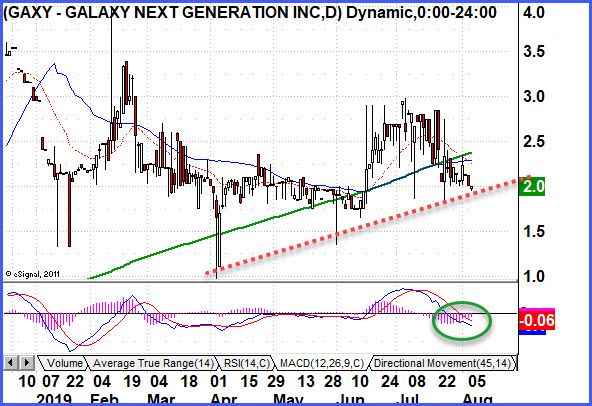Viewport: 592px width, 406px height.
Task: Click the 24 date label on the time axis
Action: (390, 381)
